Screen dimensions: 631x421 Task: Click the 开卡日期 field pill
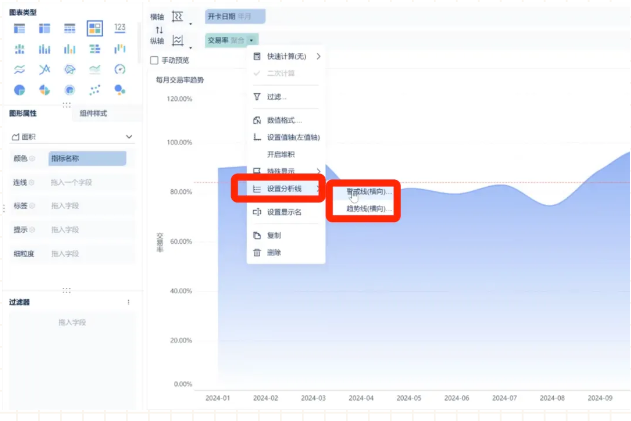[235, 17]
